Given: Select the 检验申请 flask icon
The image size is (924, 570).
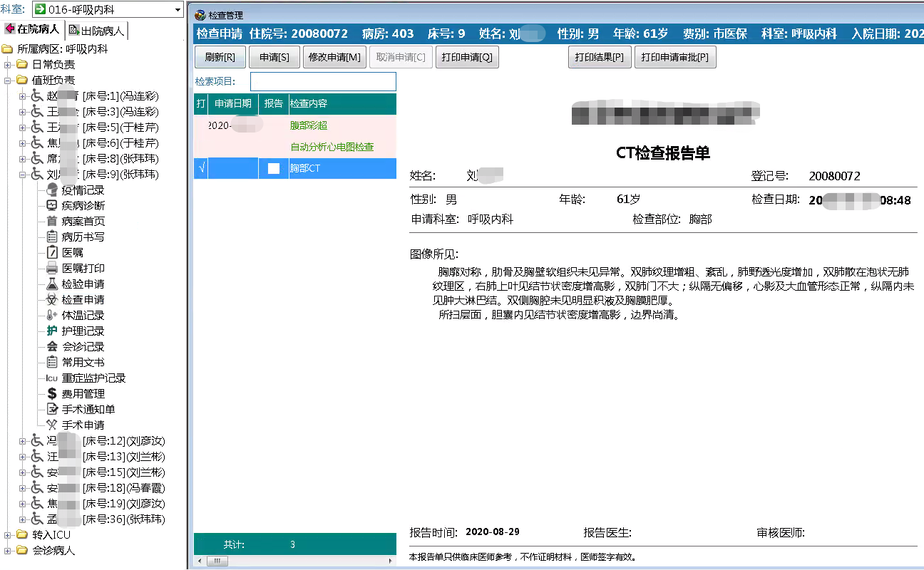Looking at the screenshot, I should point(51,284).
